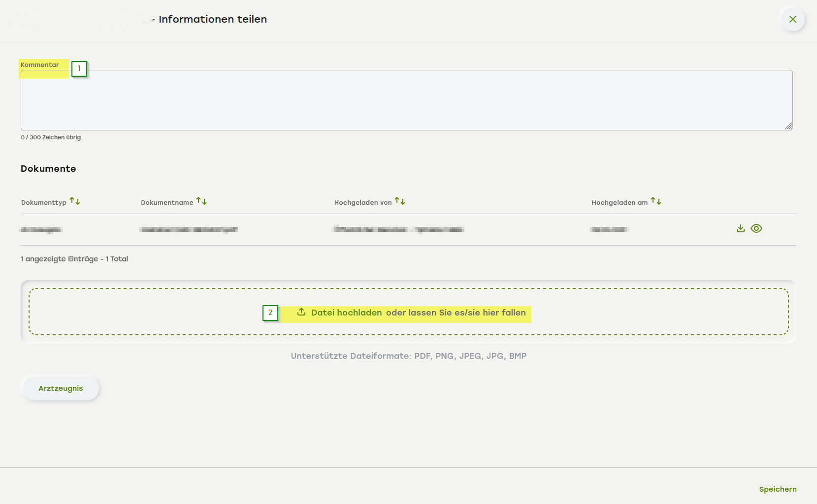
Task: Click the upload icon in the drop zone
Action: [301, 312]
